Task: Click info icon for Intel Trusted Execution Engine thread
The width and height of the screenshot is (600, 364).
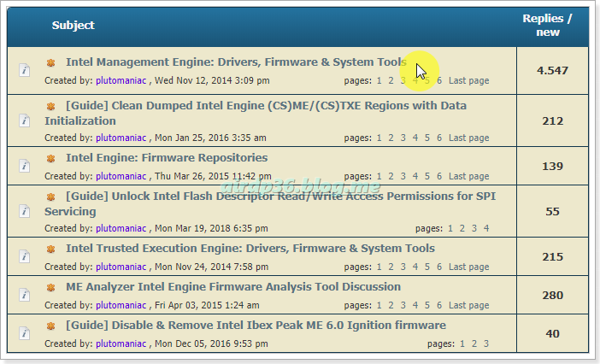Action: coord(25,256)
